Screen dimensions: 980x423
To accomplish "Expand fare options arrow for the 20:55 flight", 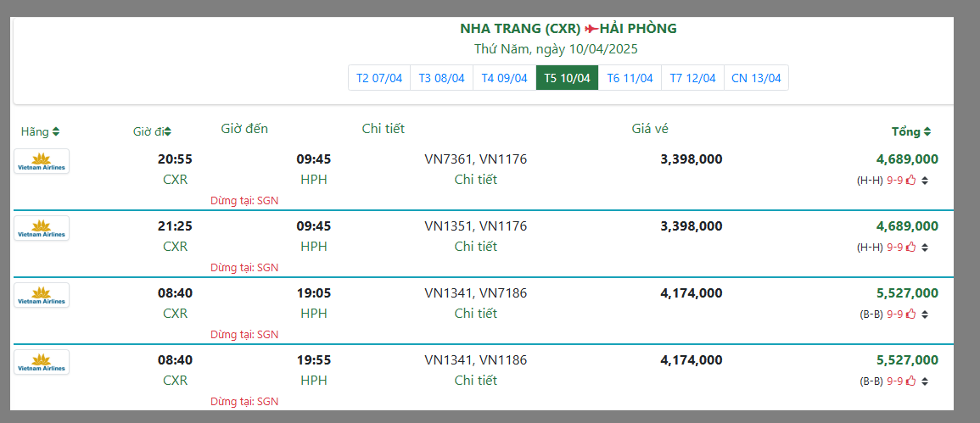I will tap(925, 180).
